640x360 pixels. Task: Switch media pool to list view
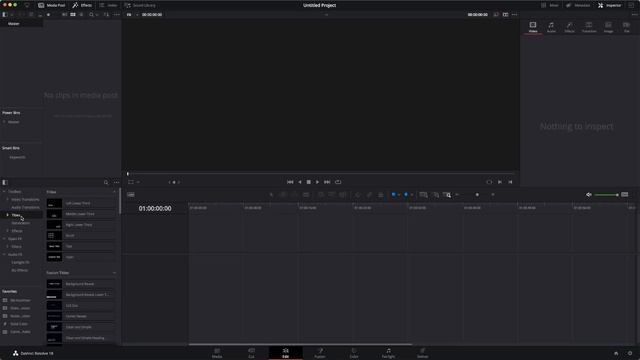tap(81, 15)
